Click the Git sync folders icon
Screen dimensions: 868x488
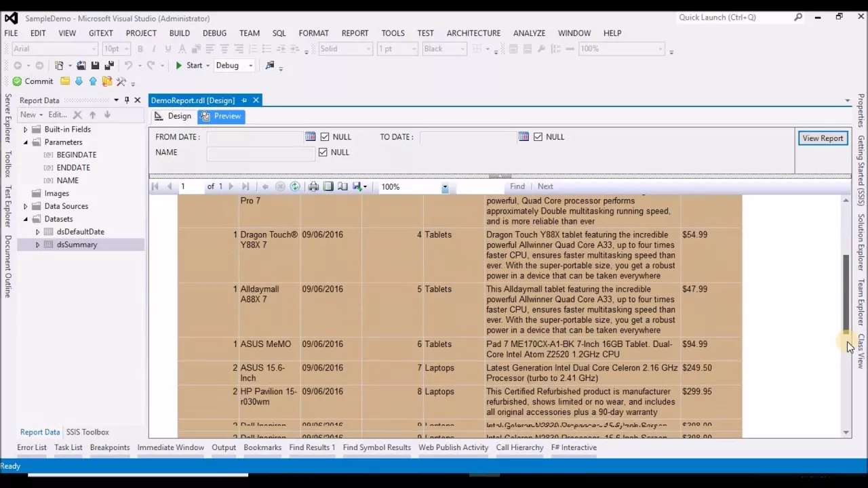pos(107,81)
